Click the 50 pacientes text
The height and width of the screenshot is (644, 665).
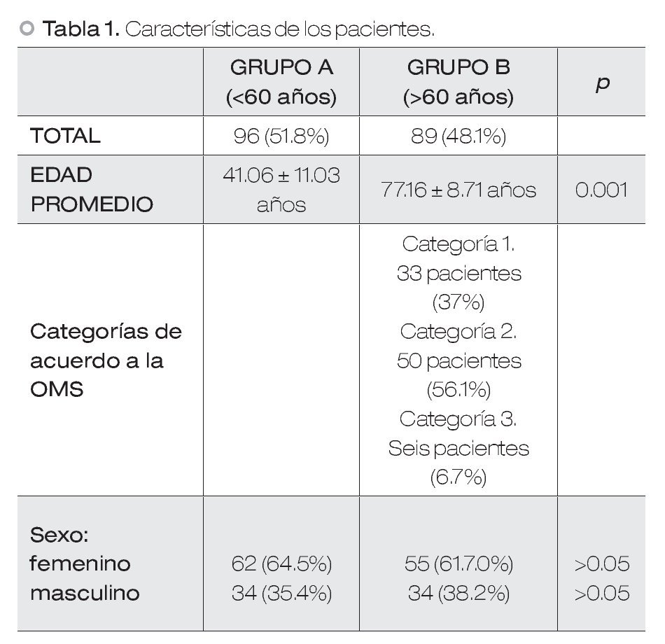(x=458, y=361)
